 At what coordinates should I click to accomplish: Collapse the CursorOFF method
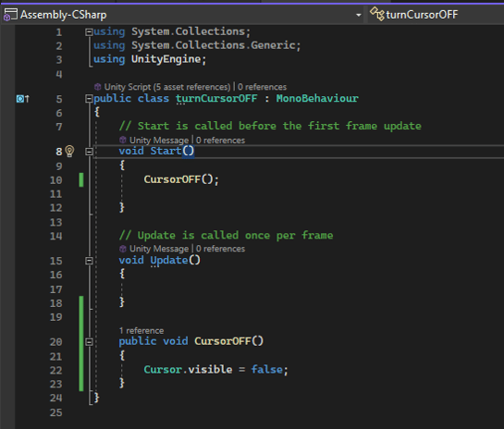[x=89, y=341]
